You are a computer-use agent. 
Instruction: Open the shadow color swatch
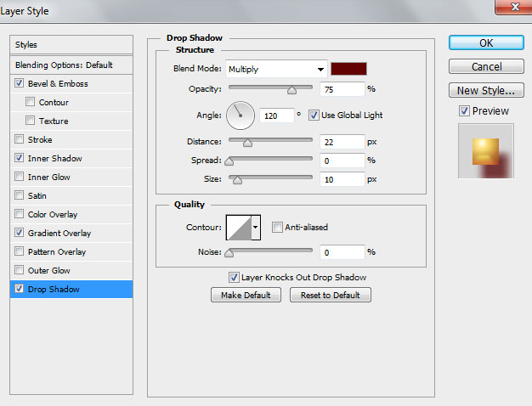click(348, 69)
